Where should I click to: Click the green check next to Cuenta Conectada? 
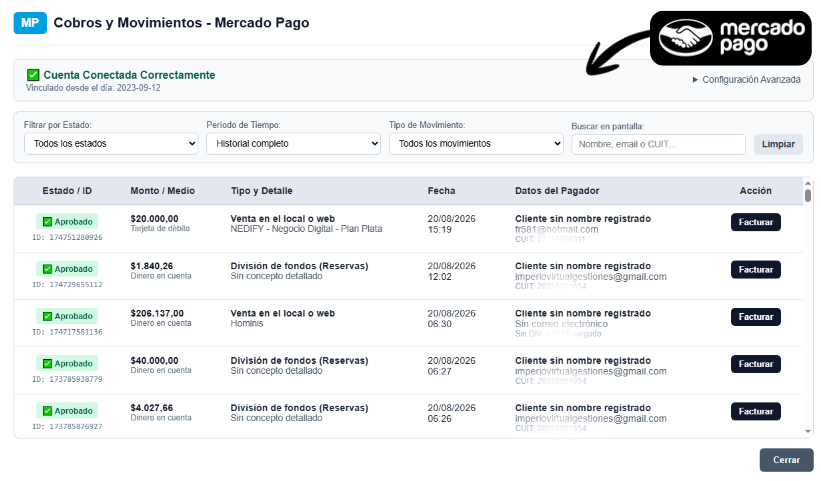click(33, 75)
